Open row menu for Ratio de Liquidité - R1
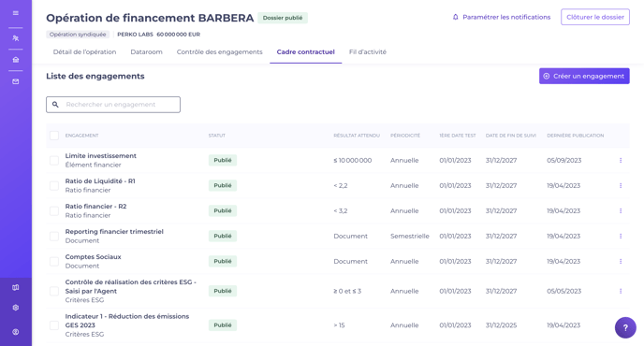The width and height of the screenshot is (644, 346). pyautogui.click(x=621, y=185)
